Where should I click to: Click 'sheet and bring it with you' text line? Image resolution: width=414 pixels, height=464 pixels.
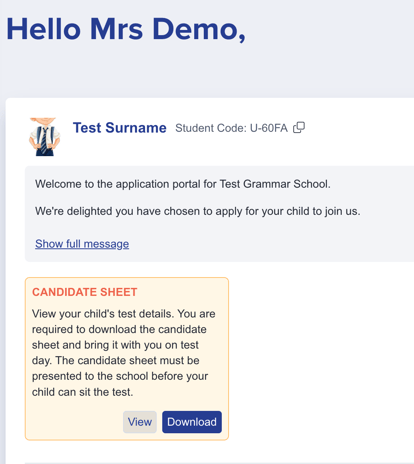115,345
